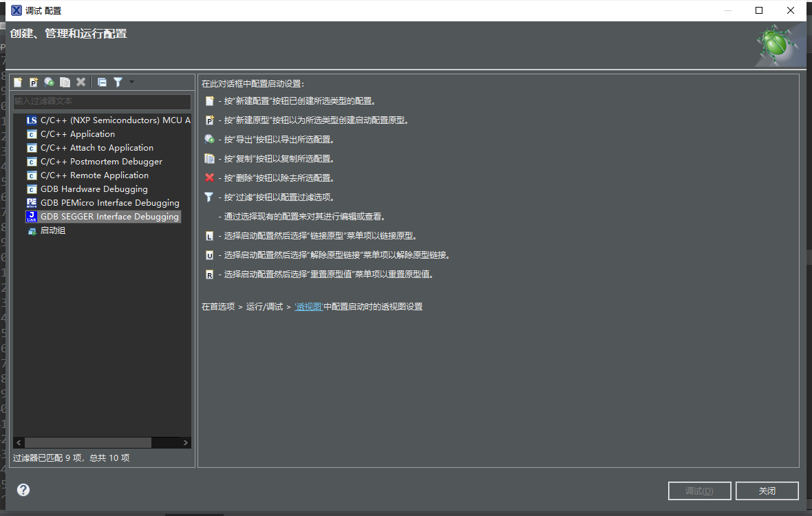Select GDB SEGGER Interface Debugging

click(x=103, y=216)
